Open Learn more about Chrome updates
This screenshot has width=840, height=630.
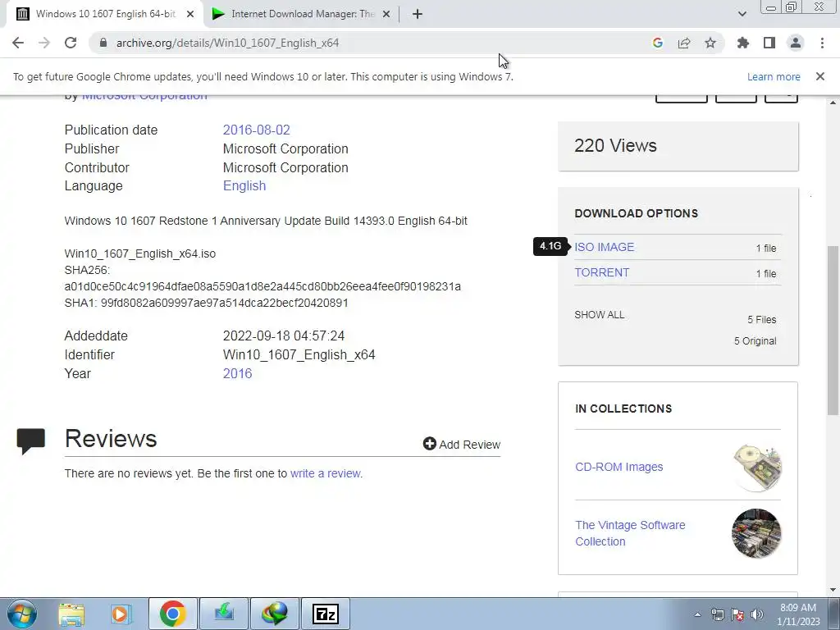pos(774,76)
